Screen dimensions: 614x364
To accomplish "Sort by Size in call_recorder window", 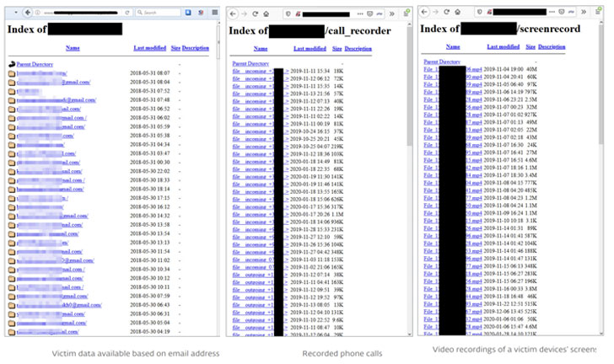I will pos(337,49).
